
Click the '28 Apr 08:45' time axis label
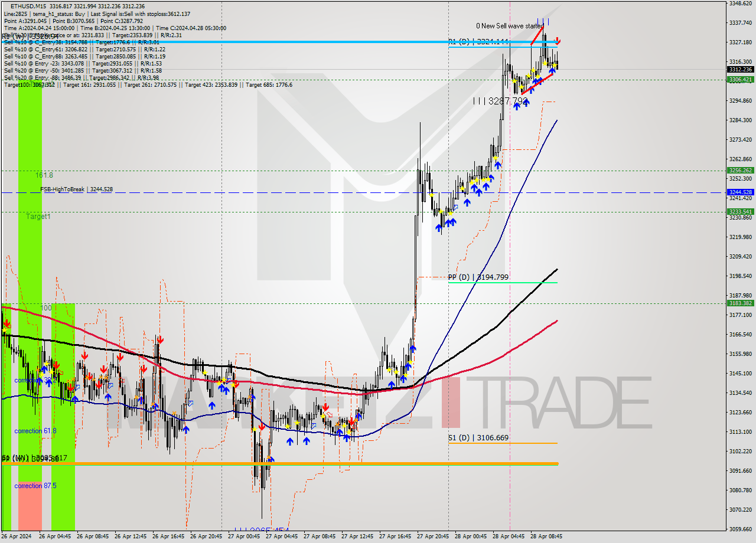pyautogui.click(x=546, y=537)
